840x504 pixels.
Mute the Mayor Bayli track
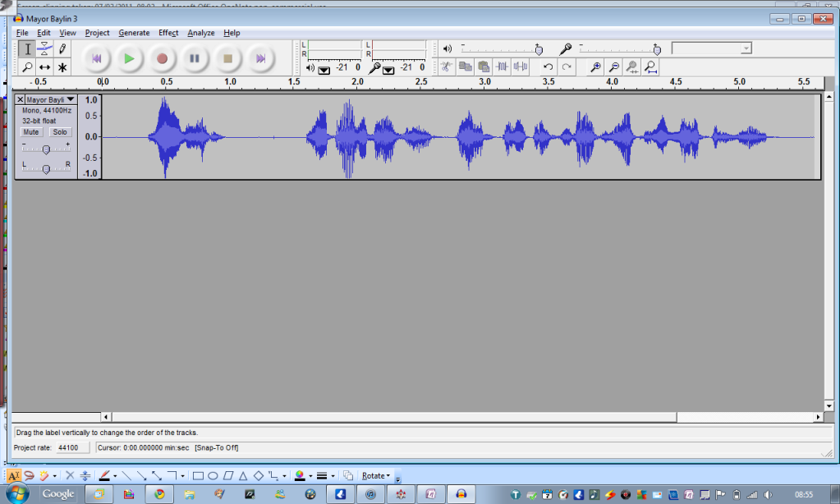tap(31, 132)
